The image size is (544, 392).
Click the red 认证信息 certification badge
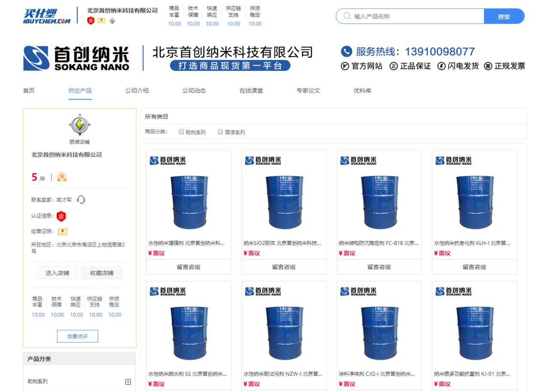pos(61,216)
